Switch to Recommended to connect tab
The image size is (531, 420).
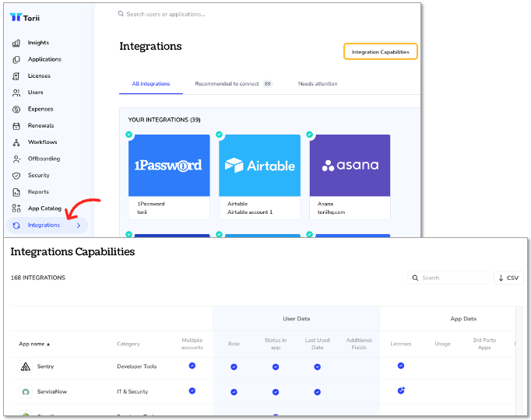(x=234, y=84)
